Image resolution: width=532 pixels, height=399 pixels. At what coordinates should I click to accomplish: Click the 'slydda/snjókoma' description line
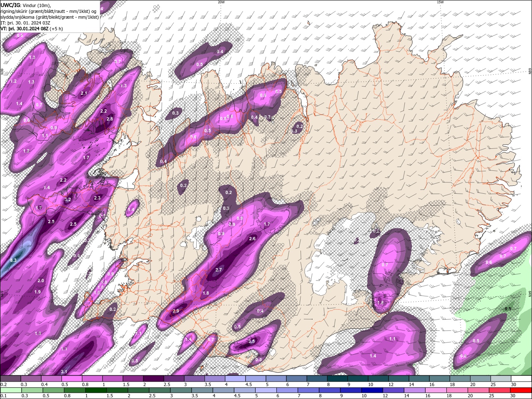click(x=49, y=17)
